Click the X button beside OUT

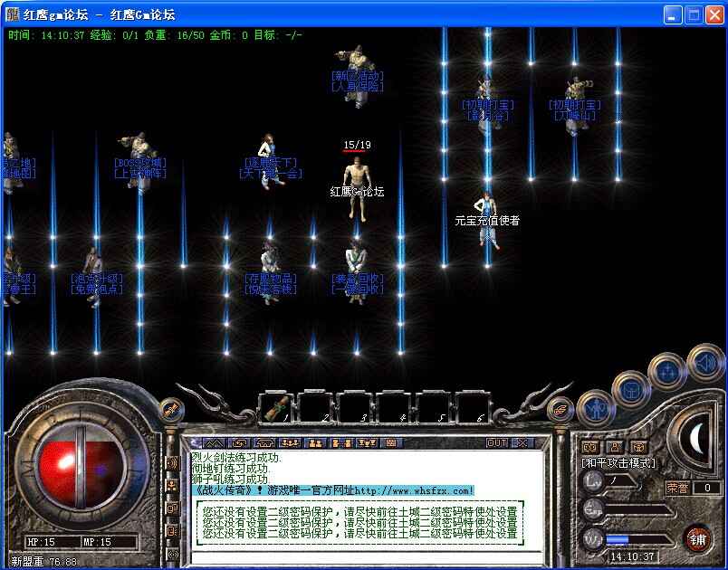coord(522,443)
